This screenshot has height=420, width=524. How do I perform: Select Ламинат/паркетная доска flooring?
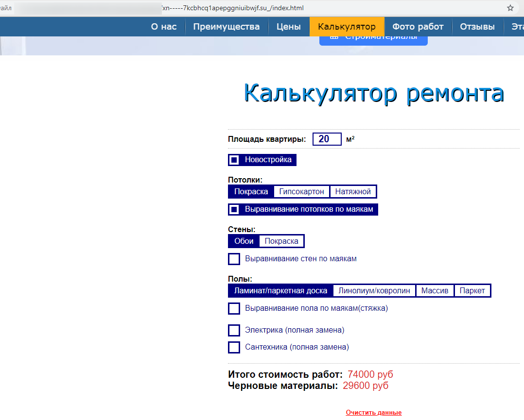pos(280,290)
